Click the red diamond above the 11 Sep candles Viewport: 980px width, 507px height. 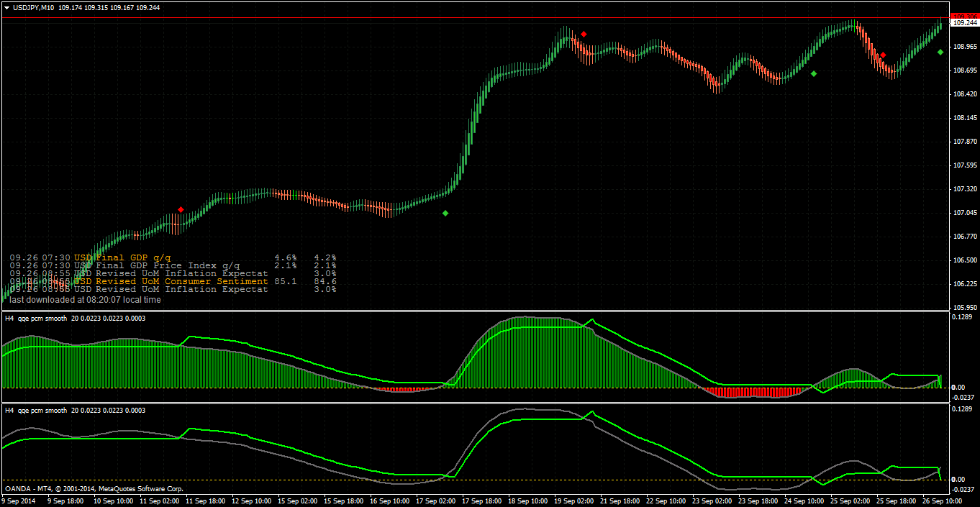[x=181, y=209]
